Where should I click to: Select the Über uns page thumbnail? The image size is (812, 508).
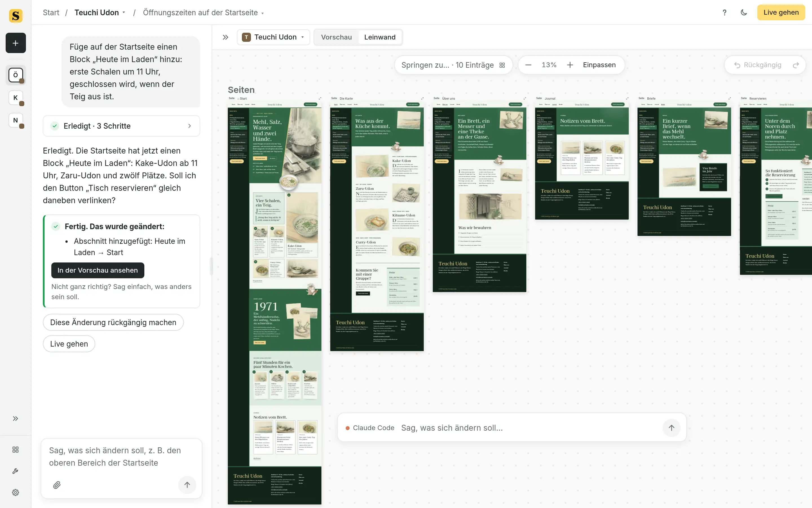coord(479,197)
